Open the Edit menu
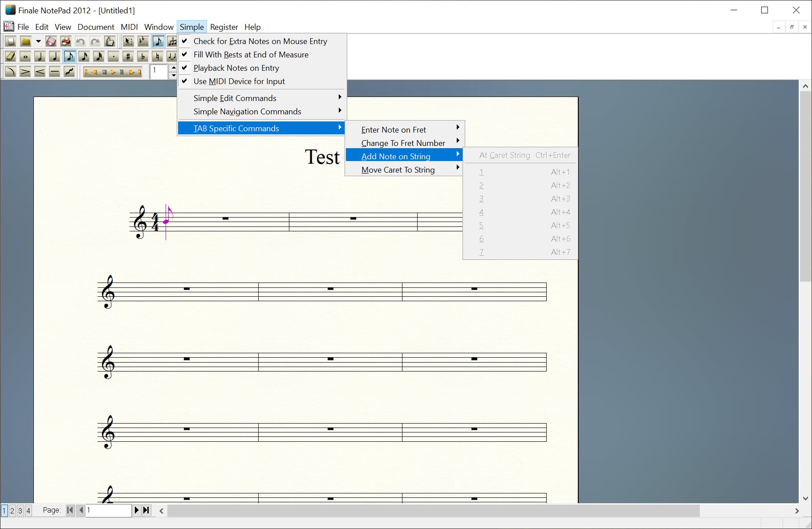The height and width of the screenshot is (529, 812). click(42, 27)
